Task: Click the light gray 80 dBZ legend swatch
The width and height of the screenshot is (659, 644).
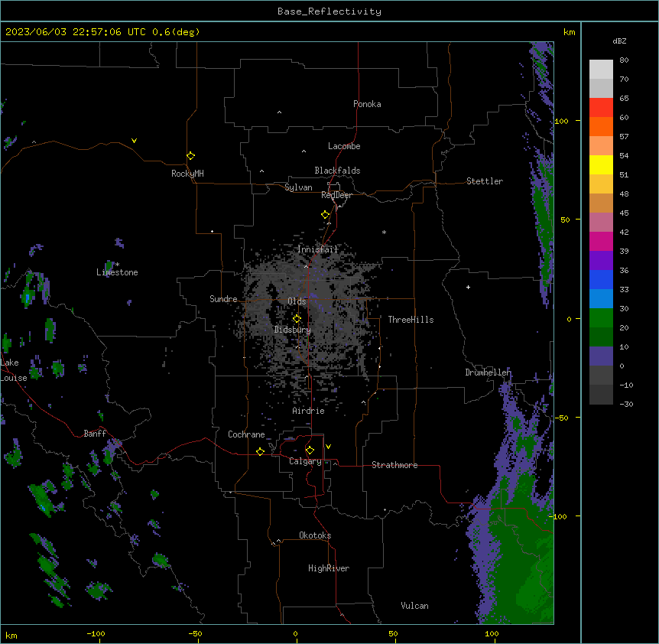Action: pyautogui.click(x=601, y=70)
